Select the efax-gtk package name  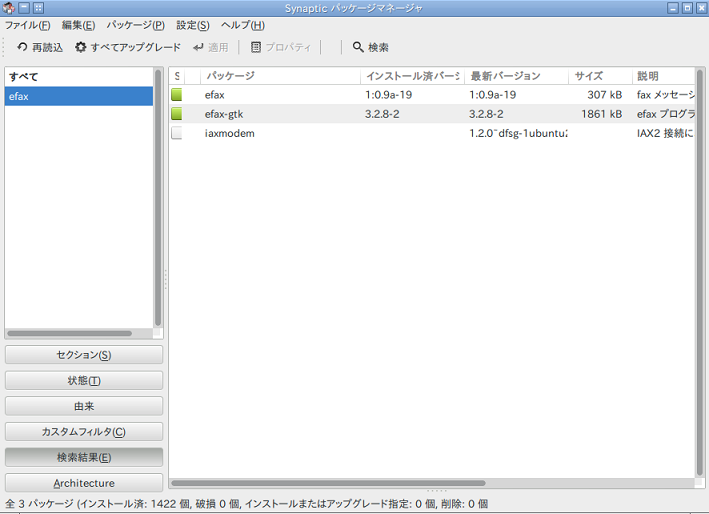pos(224,114)
